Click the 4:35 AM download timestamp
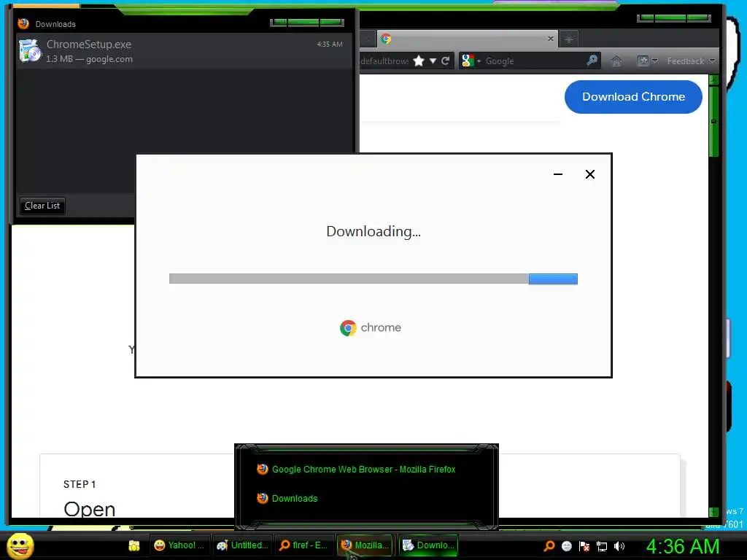The width and height of the screenshot is (747, 560). [x=330, y=44]
